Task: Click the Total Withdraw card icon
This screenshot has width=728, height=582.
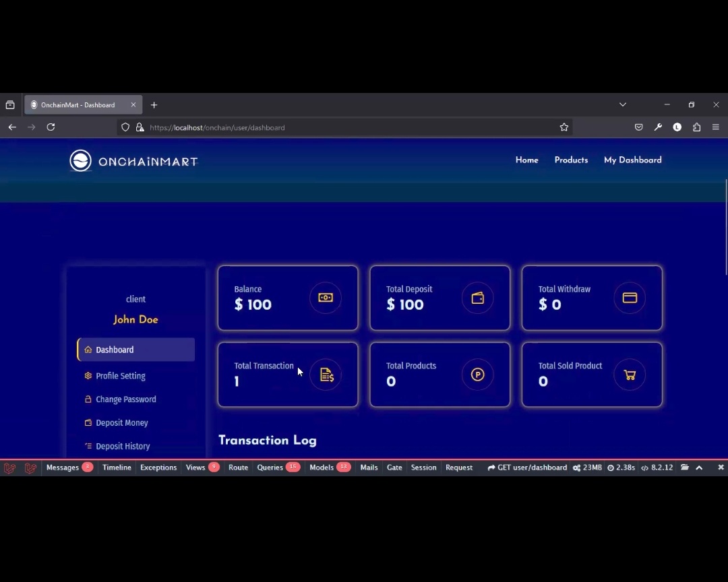Action: click(630, 298)
